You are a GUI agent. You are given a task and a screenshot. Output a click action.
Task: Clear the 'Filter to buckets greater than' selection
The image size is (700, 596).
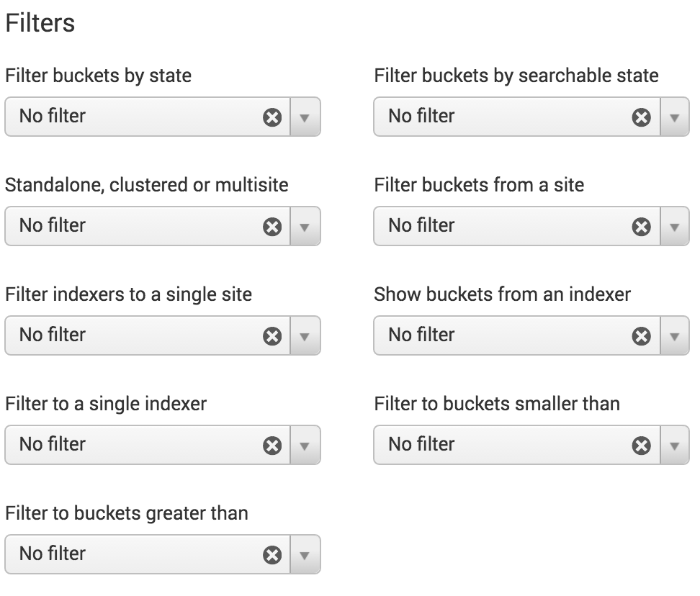click(272, 555)
